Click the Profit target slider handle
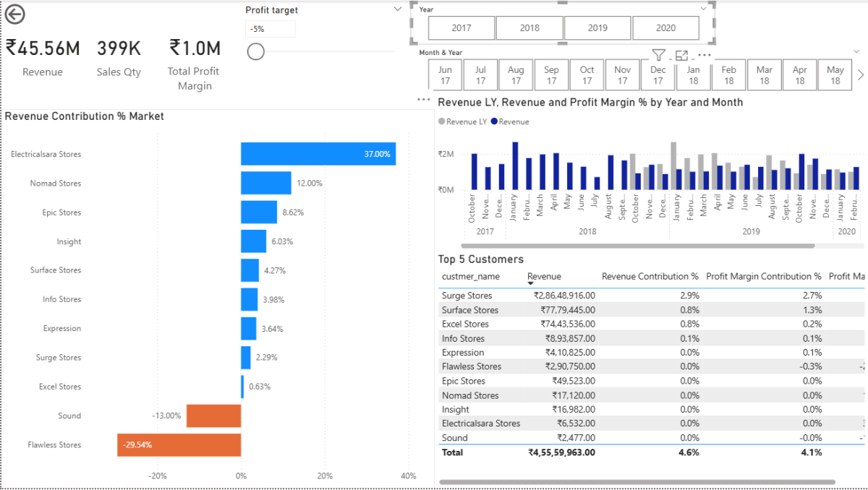 coord(256,51)
